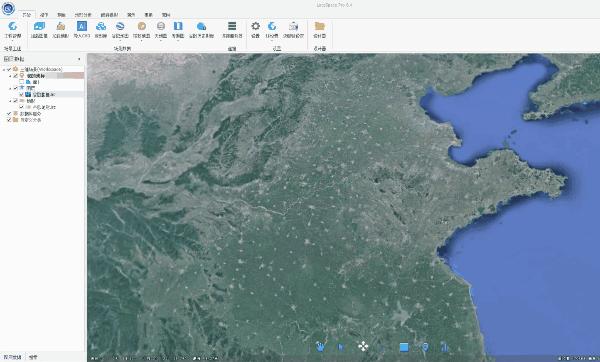Click the blue stacked-screens ribbon icon
This screenshot has height=362, width=600.
[x=39, y=26]
